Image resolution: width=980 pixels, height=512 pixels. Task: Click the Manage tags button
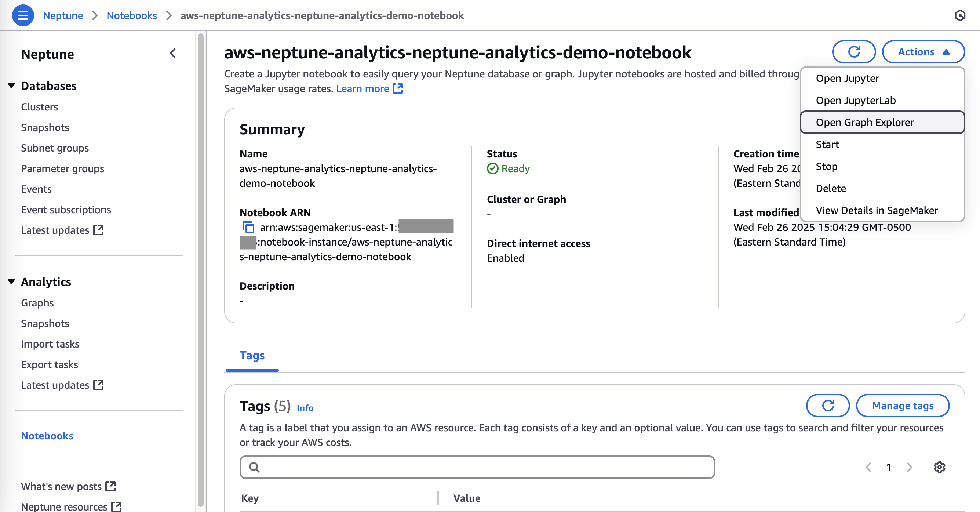(x=902, y=406)
